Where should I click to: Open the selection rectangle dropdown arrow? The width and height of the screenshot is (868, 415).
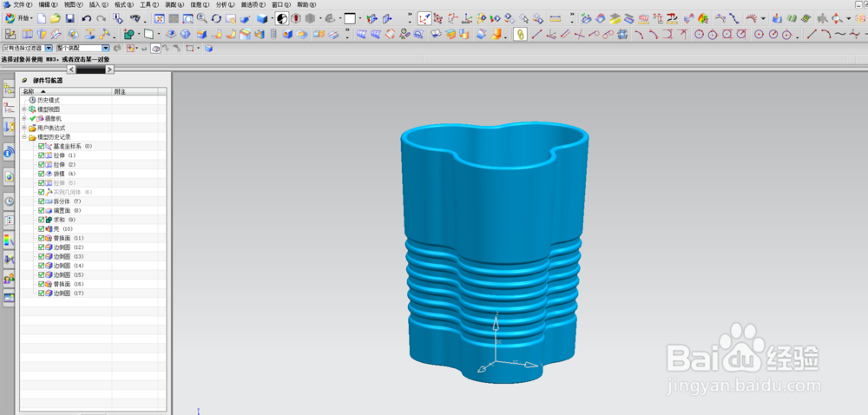pyautogui.click(x=199, y=49)
